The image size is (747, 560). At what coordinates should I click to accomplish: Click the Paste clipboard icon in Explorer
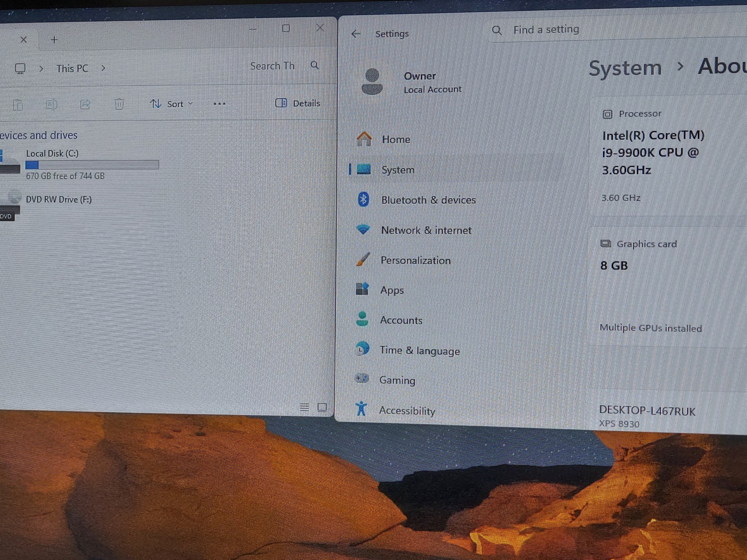click(18, 105)
